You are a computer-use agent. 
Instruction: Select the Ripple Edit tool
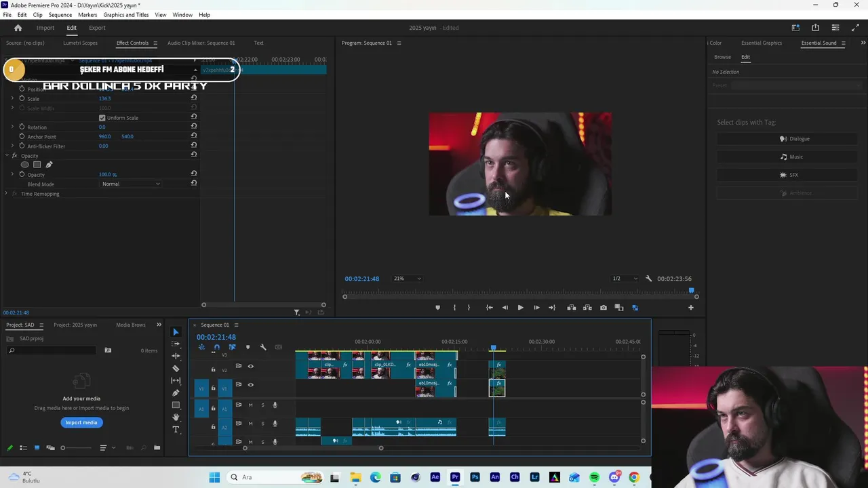[x=176, y=356]
